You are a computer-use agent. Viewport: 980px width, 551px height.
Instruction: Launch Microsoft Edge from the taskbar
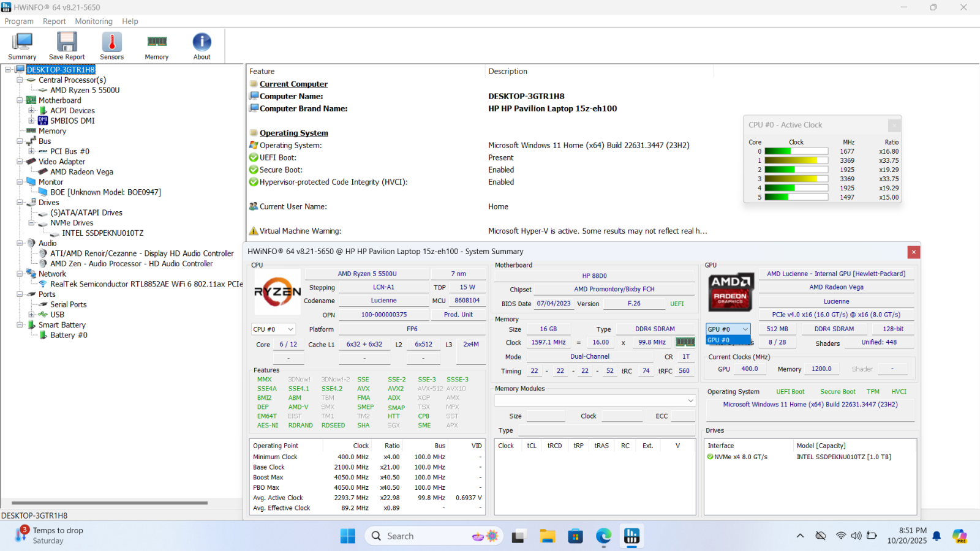(603, 536)
